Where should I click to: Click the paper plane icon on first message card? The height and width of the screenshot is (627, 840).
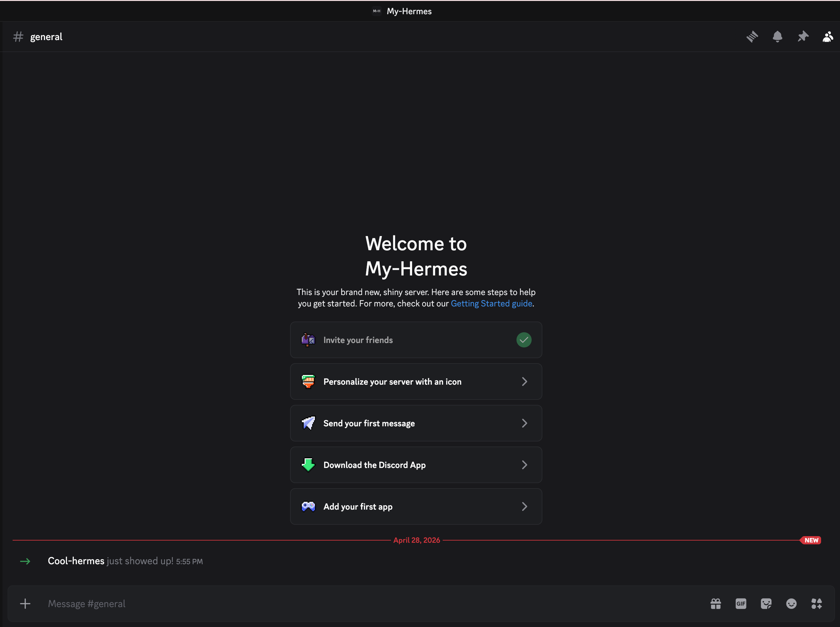tap(308, 423)
